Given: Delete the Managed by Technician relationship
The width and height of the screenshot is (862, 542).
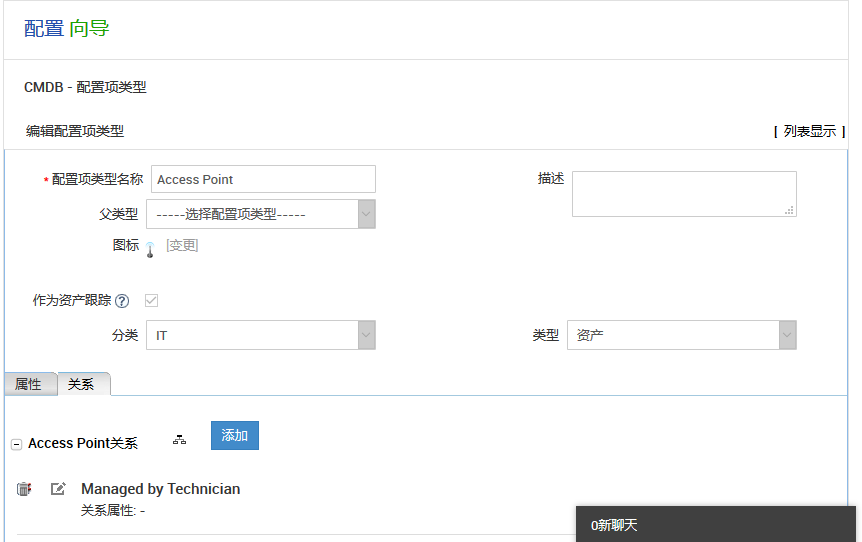Looking at the screenshot, I should (24, 489).
